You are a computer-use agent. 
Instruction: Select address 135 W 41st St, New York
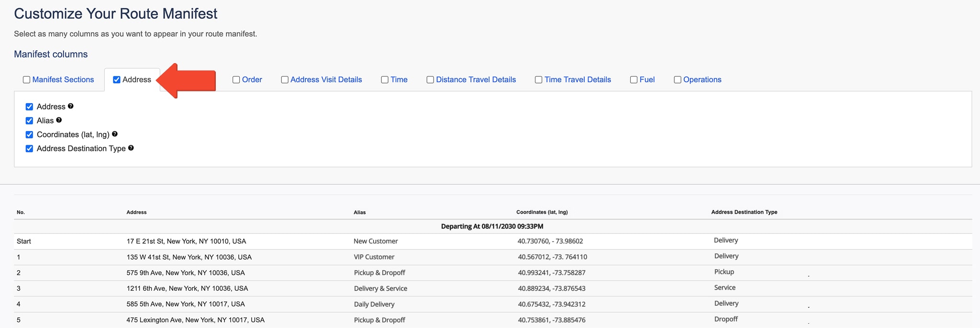(189, 257)
